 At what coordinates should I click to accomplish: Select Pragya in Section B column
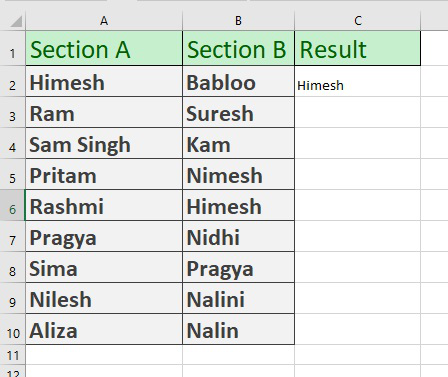pyautogui.click(x=238, y=267)
